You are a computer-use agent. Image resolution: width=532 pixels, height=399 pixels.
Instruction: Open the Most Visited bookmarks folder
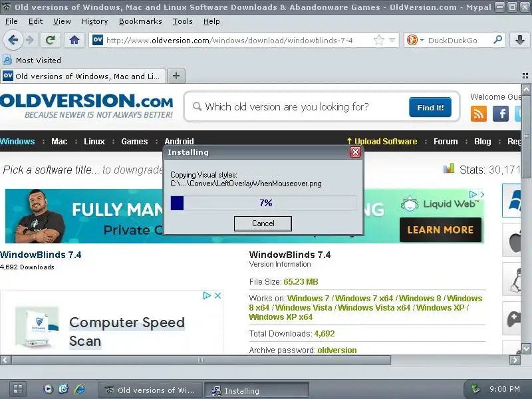(x=32, y=61)
